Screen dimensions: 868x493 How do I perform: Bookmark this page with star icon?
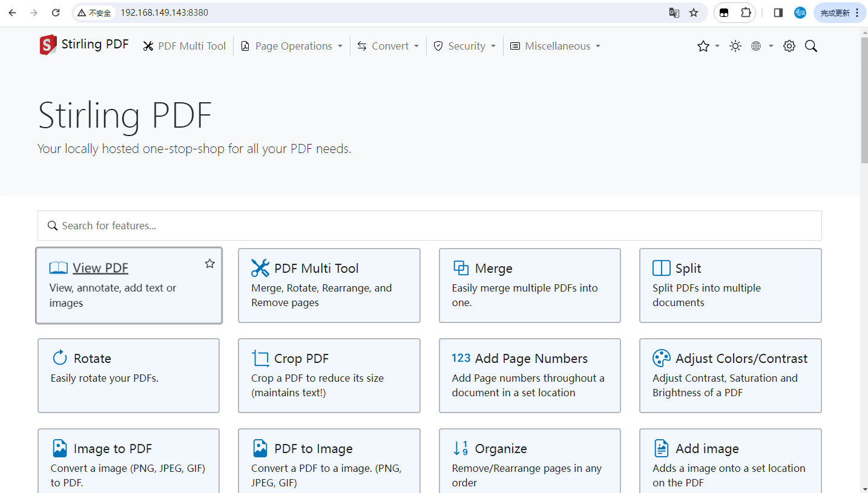(694, 13)
